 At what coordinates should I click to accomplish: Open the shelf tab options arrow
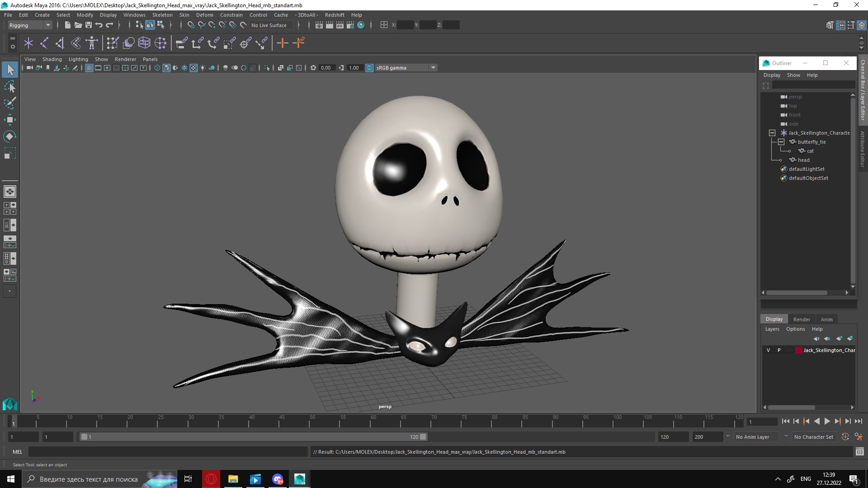click(12, 47)
